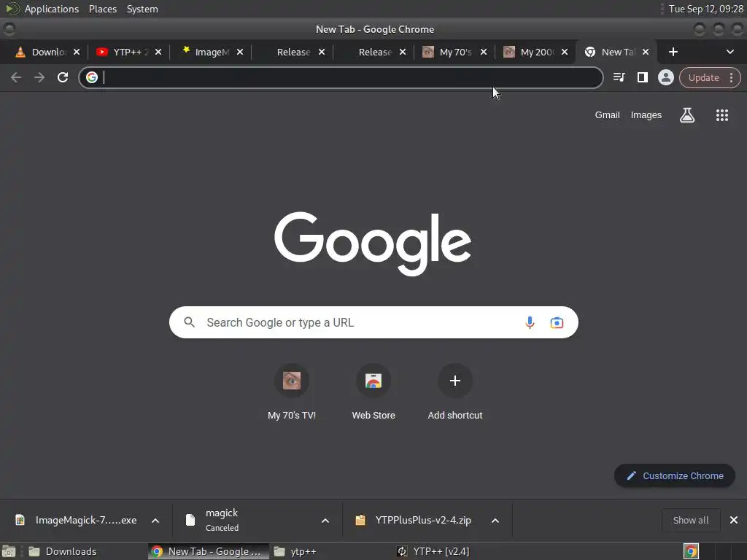Open a new tab with plus button

coord(673,52)
